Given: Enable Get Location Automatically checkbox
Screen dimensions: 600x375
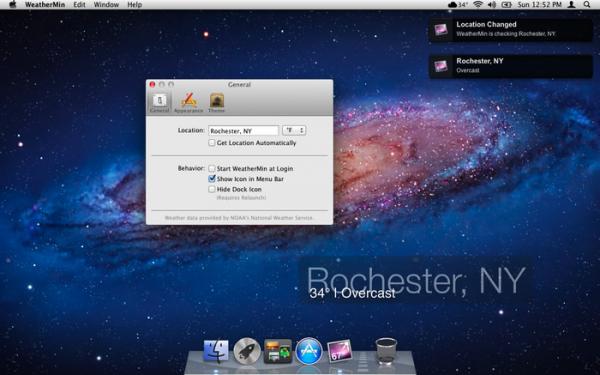Looking at the screenshot, I should click(x=212, y=143).
